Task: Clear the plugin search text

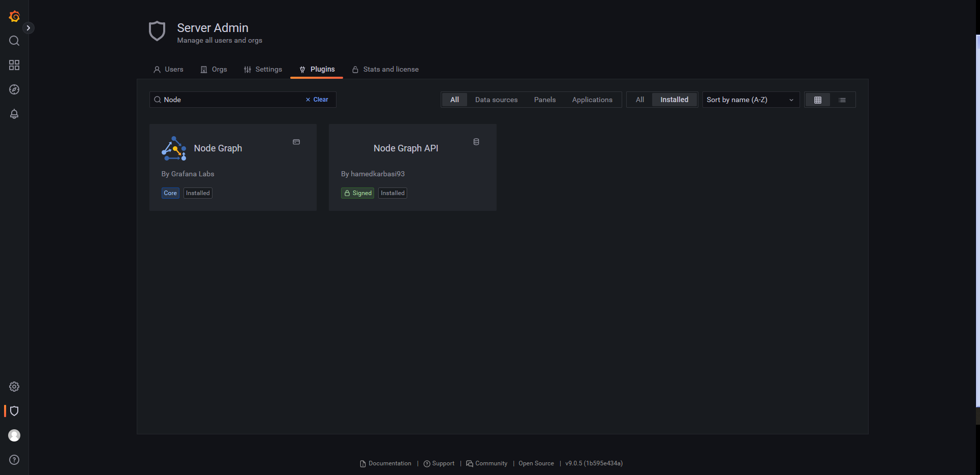Action: pos(317,100)
